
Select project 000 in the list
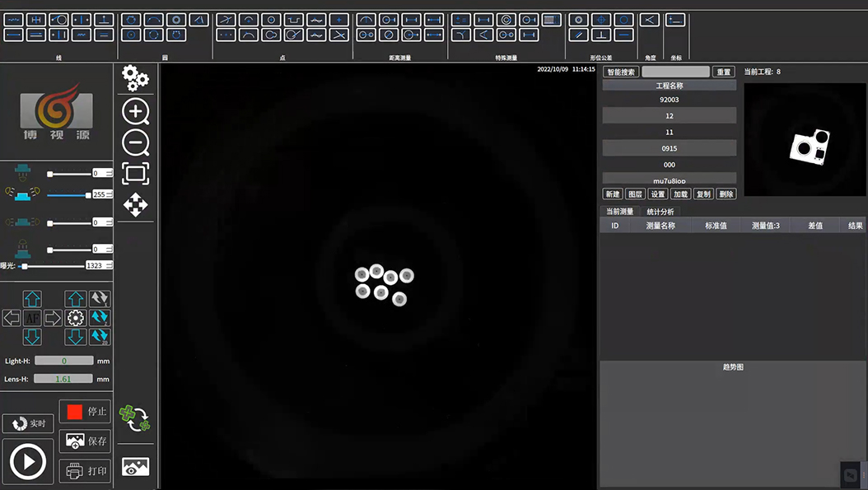click(x=670, y=165)
